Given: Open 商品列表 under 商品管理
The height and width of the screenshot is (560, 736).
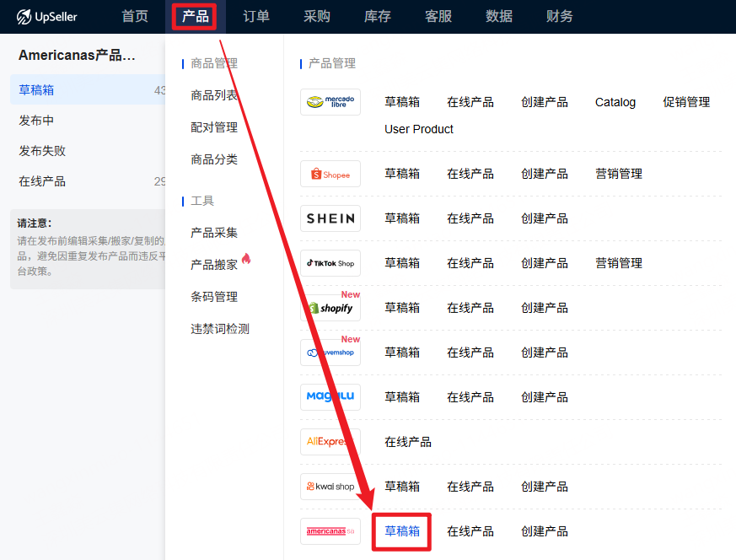Looking at the screenshot, I should click(x=214, y=95).
